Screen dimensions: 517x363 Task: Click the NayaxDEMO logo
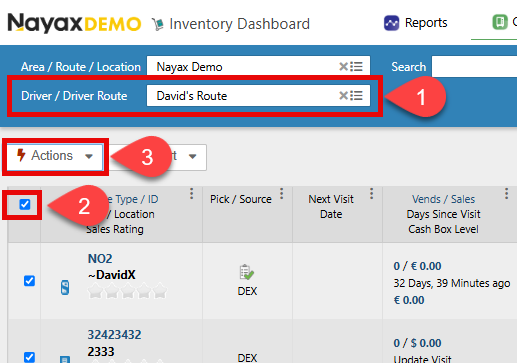74,24
